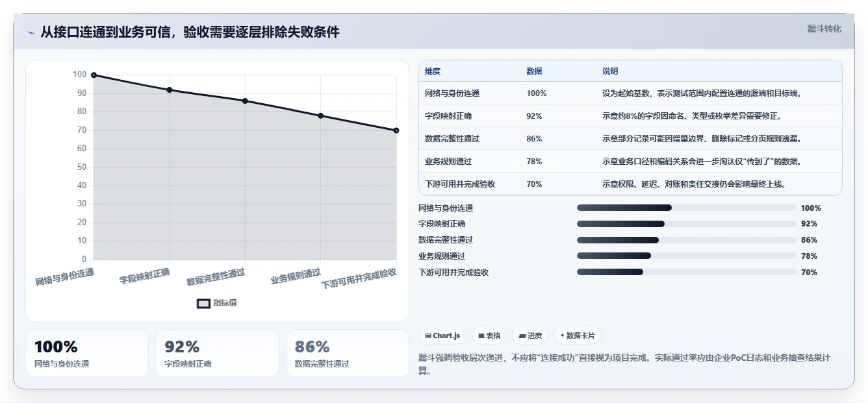868x403 pixels.
Task: Click the 网络与身份连通 progress bar
Action: [x=686, y=208]
